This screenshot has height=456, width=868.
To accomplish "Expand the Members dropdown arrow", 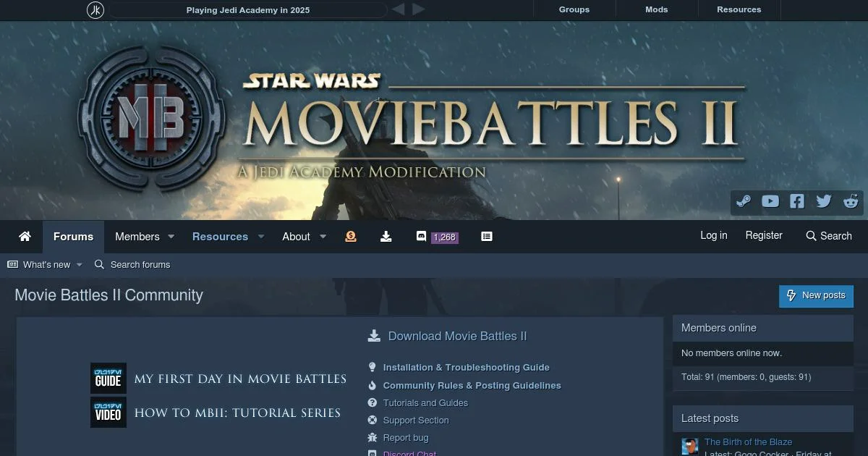I will tap(171, 237).
